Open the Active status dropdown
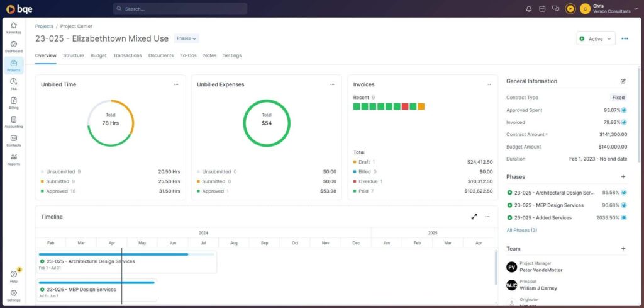 point(596,39)
